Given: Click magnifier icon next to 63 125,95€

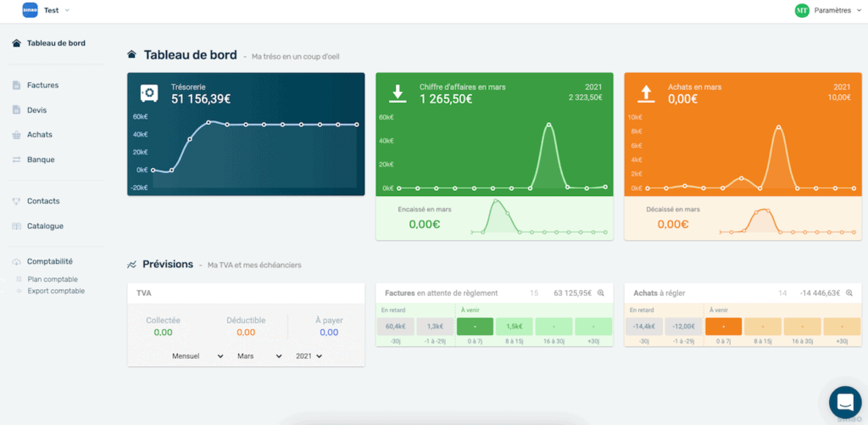Looking at the screenshot, I should click(x=601, y=294).
